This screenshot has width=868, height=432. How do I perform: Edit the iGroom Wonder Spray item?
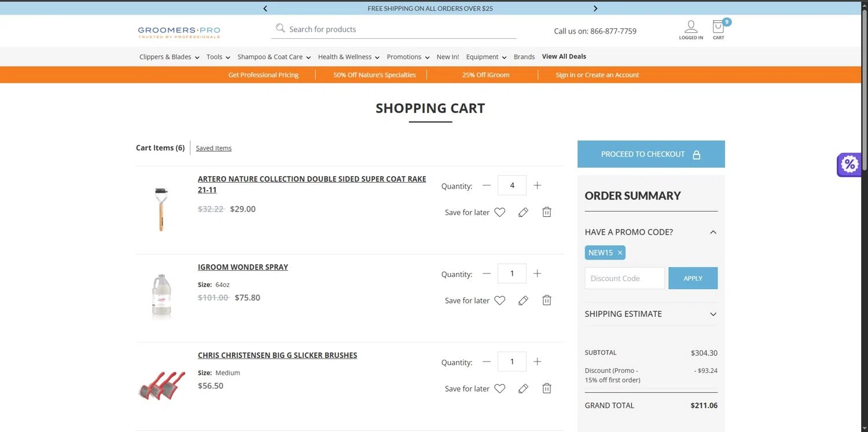click(x=523, y=300)
